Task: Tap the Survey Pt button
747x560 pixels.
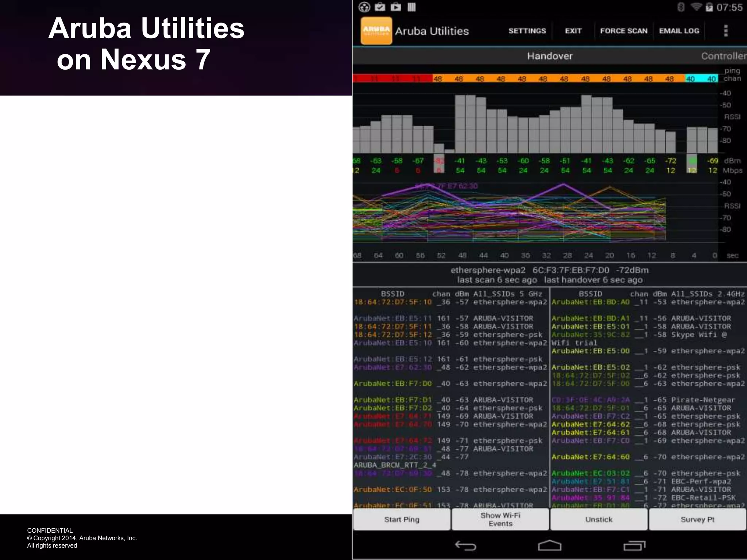Action: [x=697, y=519]
